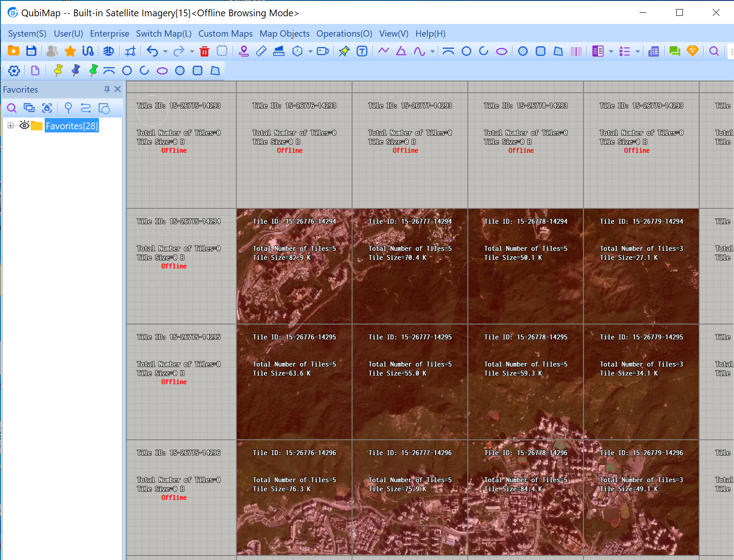Viewport: 734px width, 560px height.
Task: Toggle visibility eye of Favorites folder
Action: click(x=24, y=125)
